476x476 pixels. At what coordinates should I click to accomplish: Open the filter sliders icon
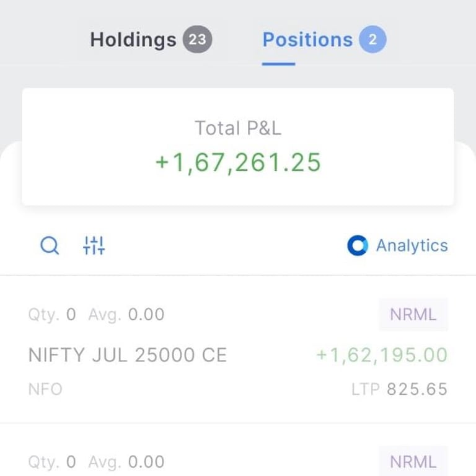pos(94,245)
